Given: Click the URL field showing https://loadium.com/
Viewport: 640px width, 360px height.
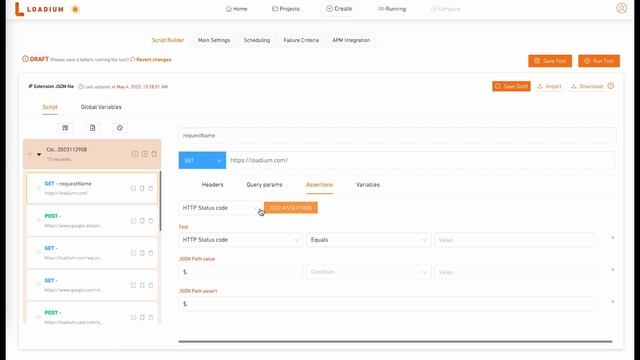Looking at the screenshot, I should 421,160.
